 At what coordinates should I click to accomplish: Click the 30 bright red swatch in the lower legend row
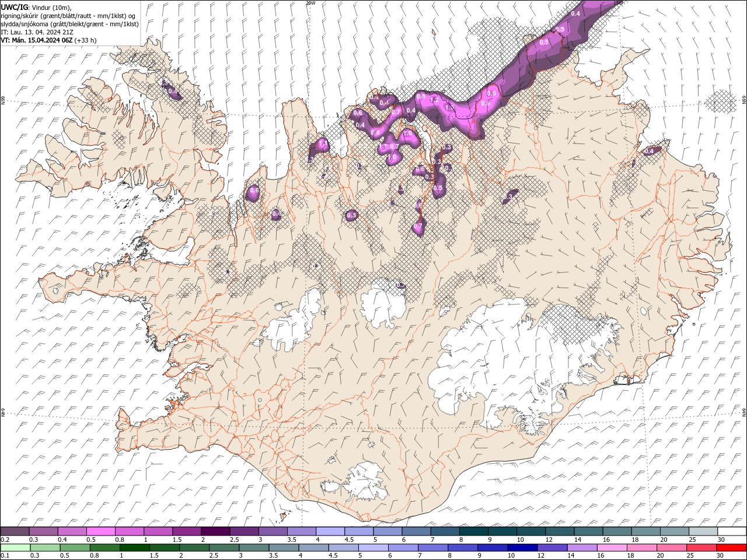point(731,548)
